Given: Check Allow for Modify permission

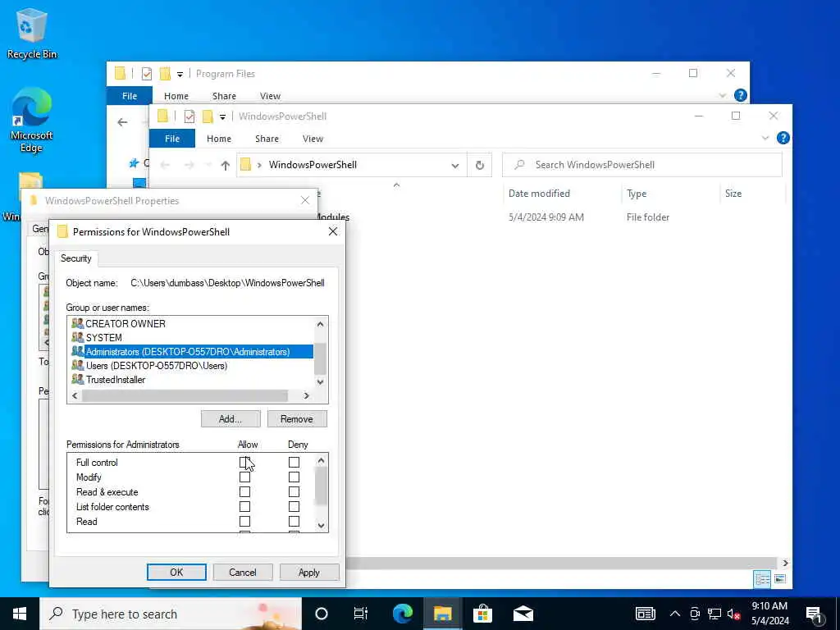Looking at the screenshot, I should [244, 477].
